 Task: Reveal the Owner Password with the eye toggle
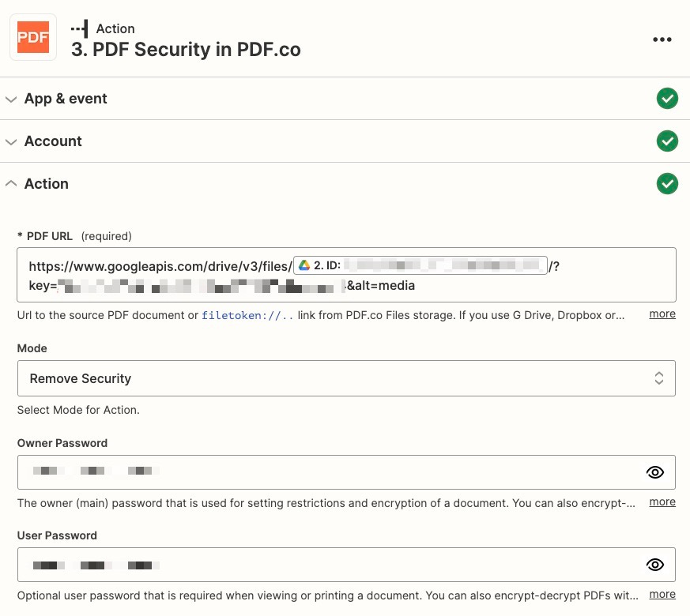655,471
